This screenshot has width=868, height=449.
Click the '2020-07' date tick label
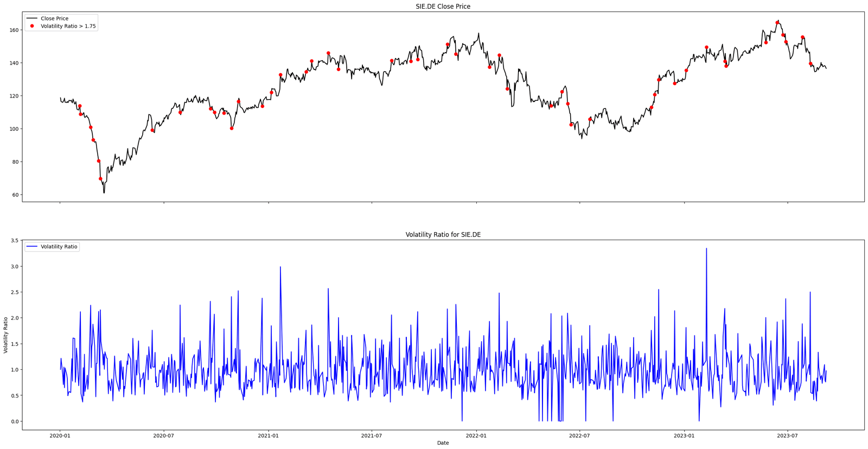[x=163, y=435]
